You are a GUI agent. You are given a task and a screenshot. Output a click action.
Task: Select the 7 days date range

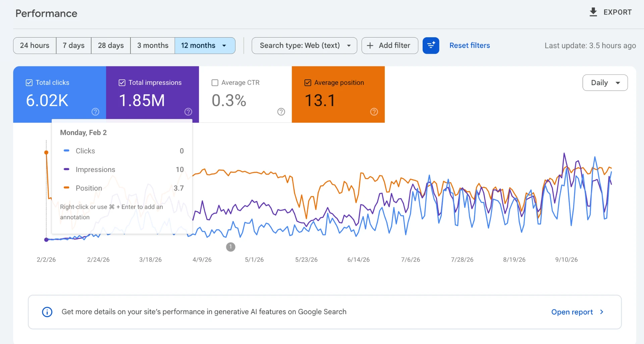(73, 45)
